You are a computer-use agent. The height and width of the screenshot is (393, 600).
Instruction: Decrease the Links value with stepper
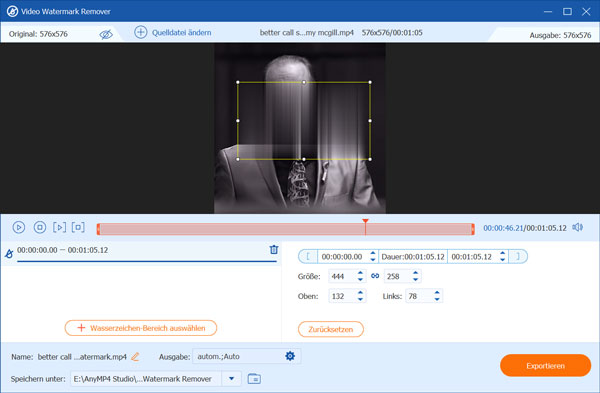[x=437, y=299]
